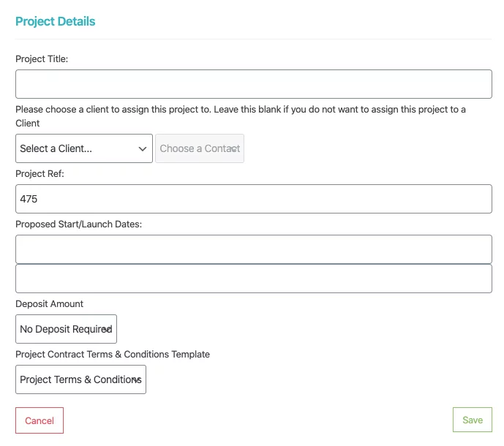The image size is (504, 446).
Task: Click the Project Ref label
Action: tap(40, 174)
